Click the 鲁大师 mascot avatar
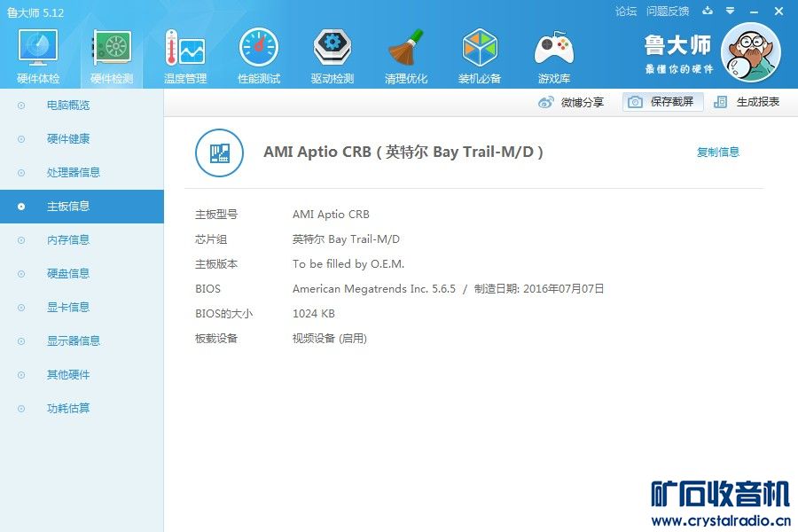This screenshot has width=798, height=532. tap(751, 52)
